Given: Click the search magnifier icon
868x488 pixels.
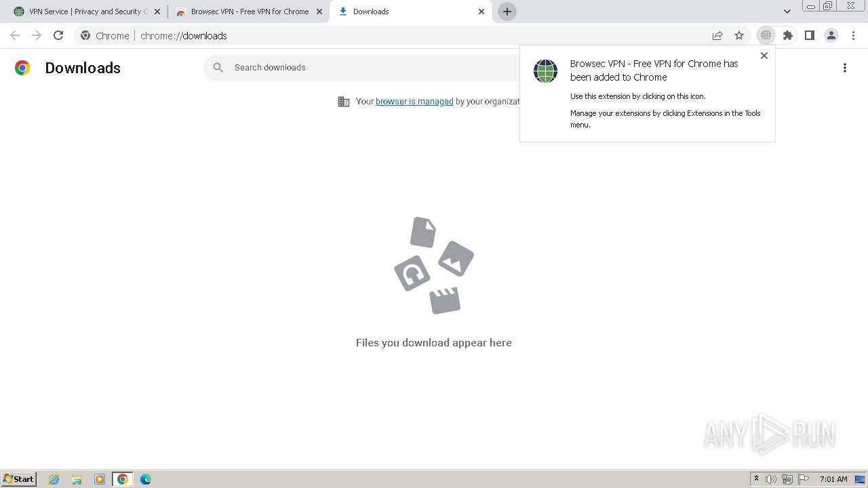Looking at the screenshot, I should (218, 68).
